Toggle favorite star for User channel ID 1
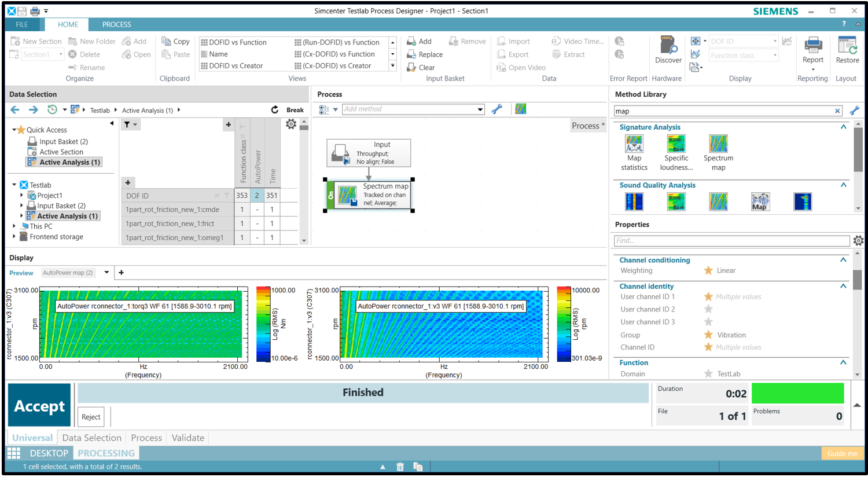868x477 pixels. [x=708, y=296]
